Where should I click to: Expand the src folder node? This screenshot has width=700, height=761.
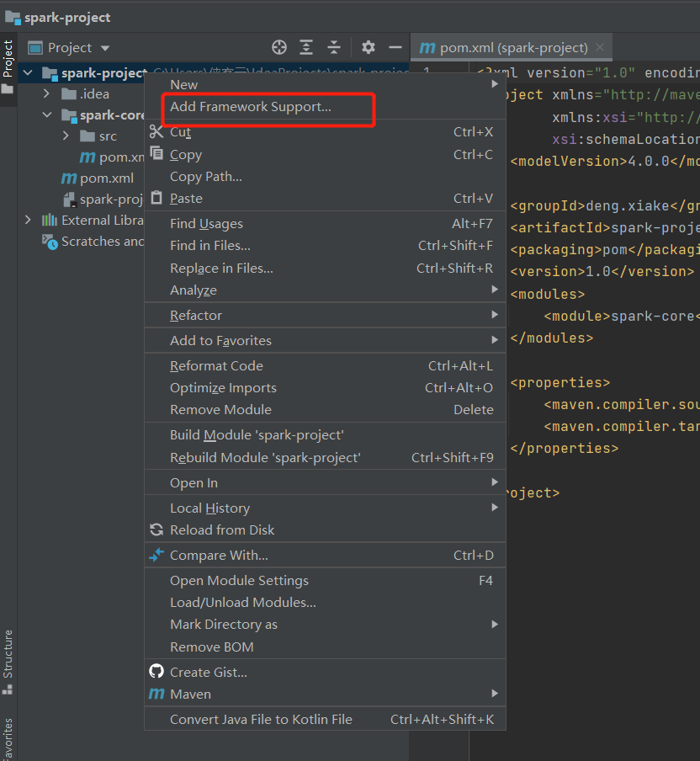(x=66, y=136)
